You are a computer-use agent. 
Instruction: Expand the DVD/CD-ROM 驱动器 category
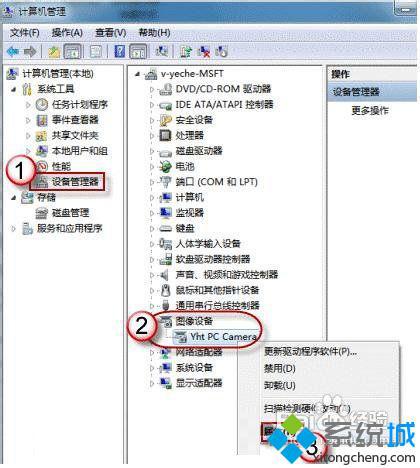tap(152, 89)
